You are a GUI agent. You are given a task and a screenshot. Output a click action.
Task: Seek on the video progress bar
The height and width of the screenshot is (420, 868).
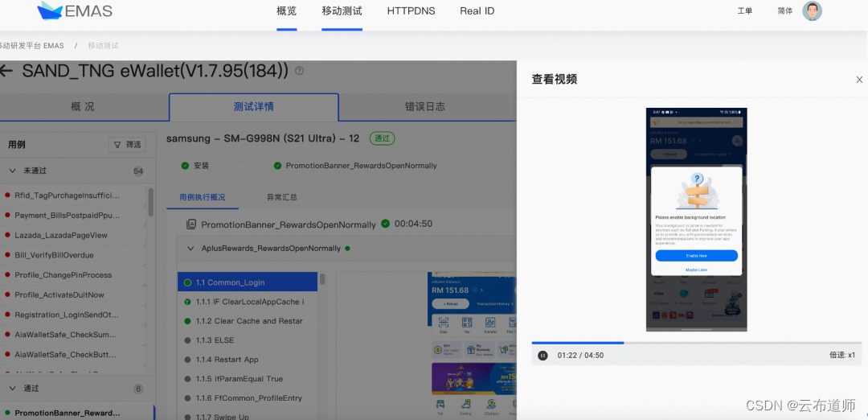697,343
